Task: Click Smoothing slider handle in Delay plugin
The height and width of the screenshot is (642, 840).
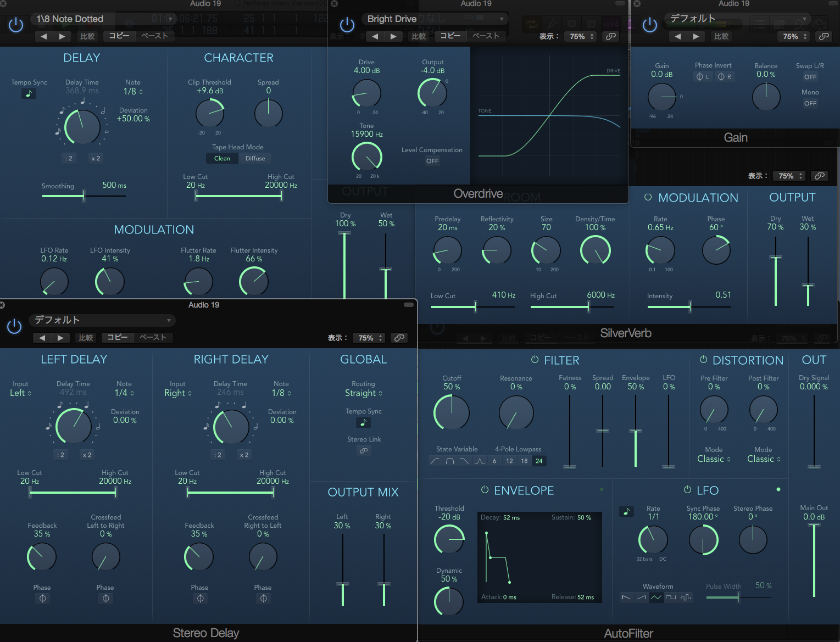Action: tap(84, 196)
